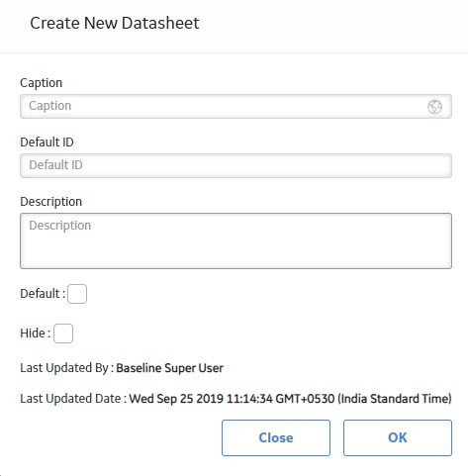Click the '(India Standard Time)' timezone text
The height and width of the screenshot is (476, 468).
tap(395, 399)
